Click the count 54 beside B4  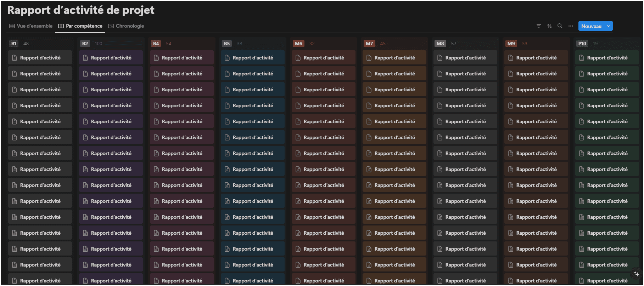tap(169, 44)
